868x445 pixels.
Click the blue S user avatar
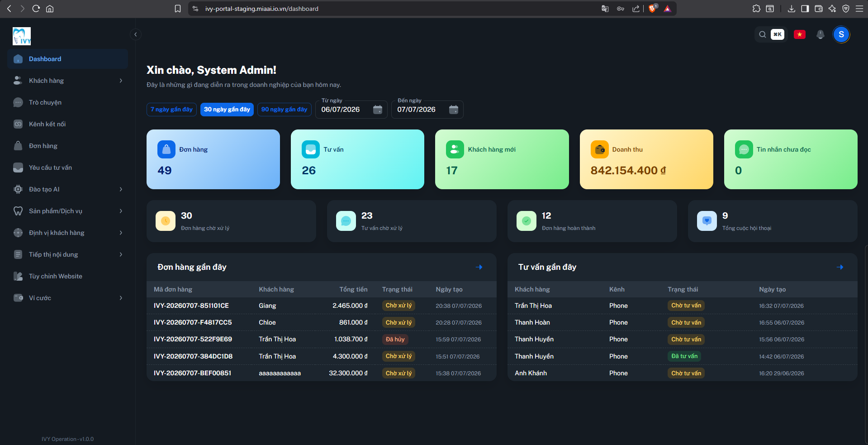841,34
